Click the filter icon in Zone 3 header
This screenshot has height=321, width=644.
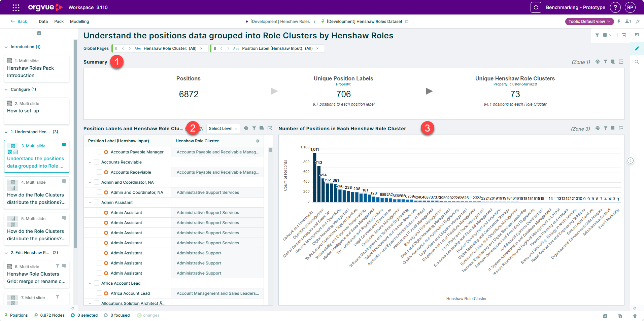[606, 128]
